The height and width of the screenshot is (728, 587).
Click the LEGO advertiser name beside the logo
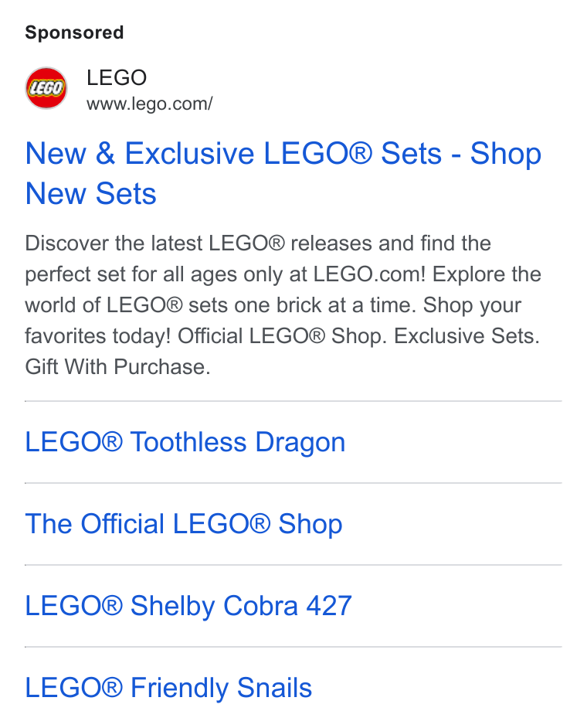pyautogui.click(x=117, y=77)
